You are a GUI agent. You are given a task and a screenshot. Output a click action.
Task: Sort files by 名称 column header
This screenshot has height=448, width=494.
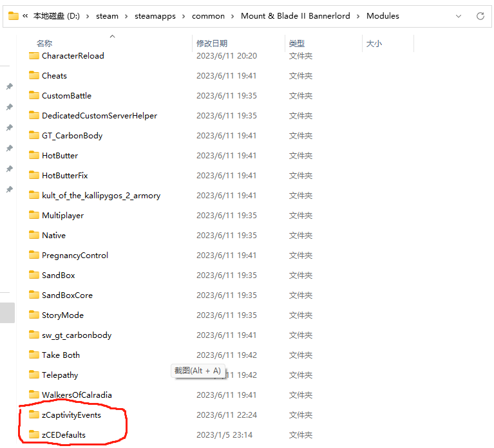click(44, 44)
